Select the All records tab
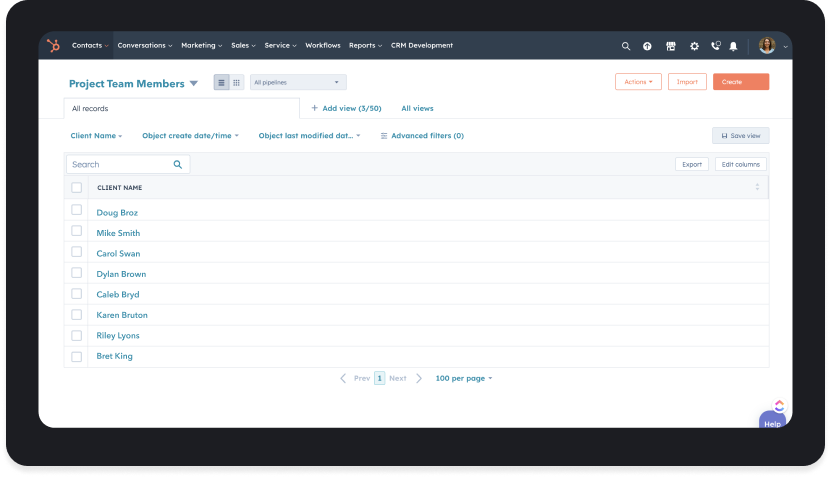The image size is (831, 478). pyautogui.click(x=182, y=108)
